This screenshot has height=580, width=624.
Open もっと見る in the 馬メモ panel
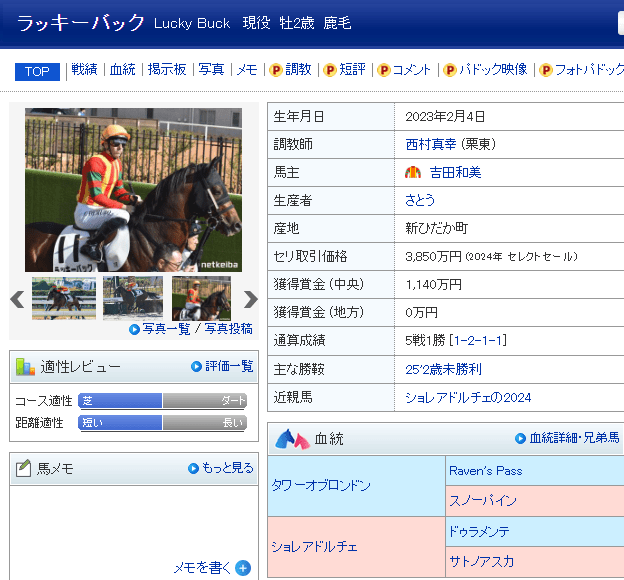[x=228, y=468]
